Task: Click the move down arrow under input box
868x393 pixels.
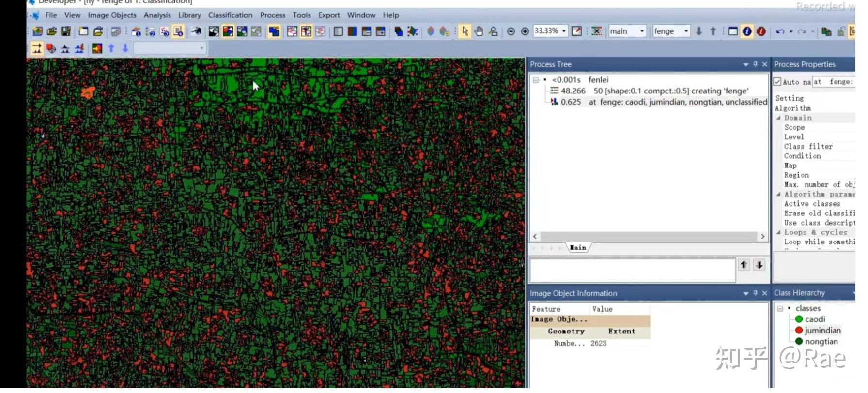Action: pos(759,265)
